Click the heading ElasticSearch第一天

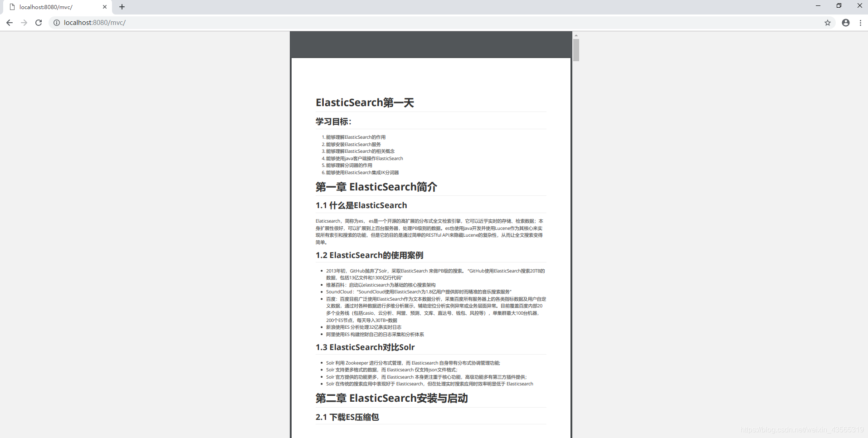365,102
